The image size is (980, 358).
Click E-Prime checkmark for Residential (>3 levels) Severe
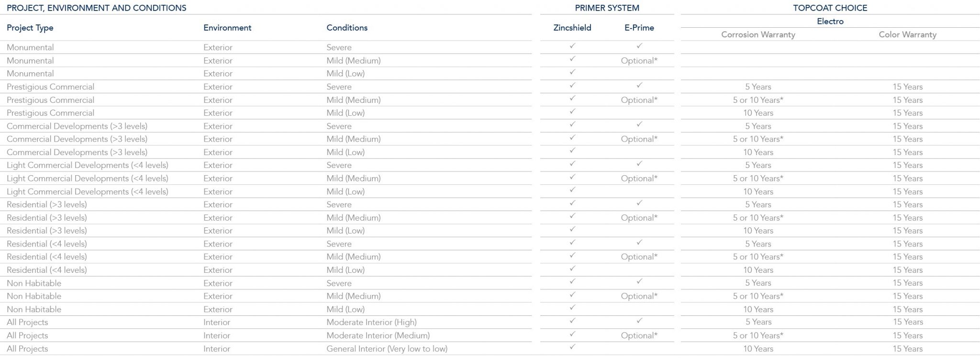coord(639,203)
